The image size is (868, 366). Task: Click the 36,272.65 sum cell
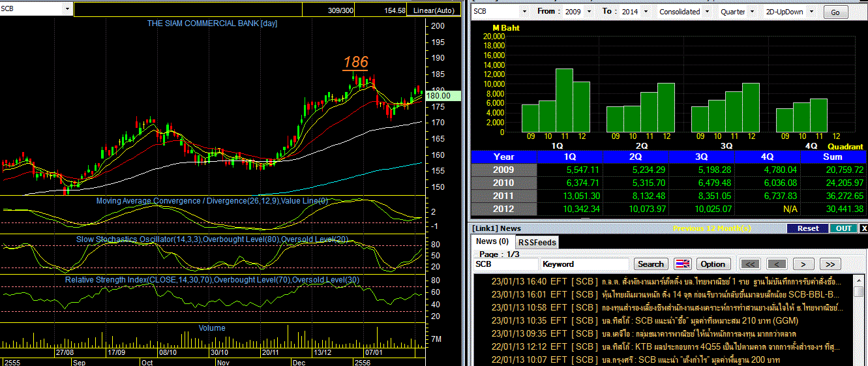(833, 196)
